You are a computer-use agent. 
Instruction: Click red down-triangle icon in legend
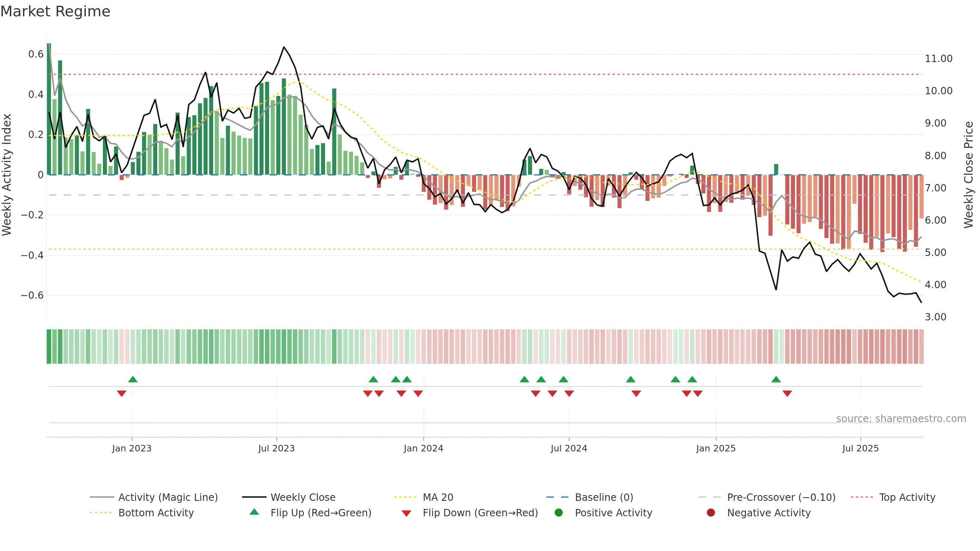coord(406,513)
